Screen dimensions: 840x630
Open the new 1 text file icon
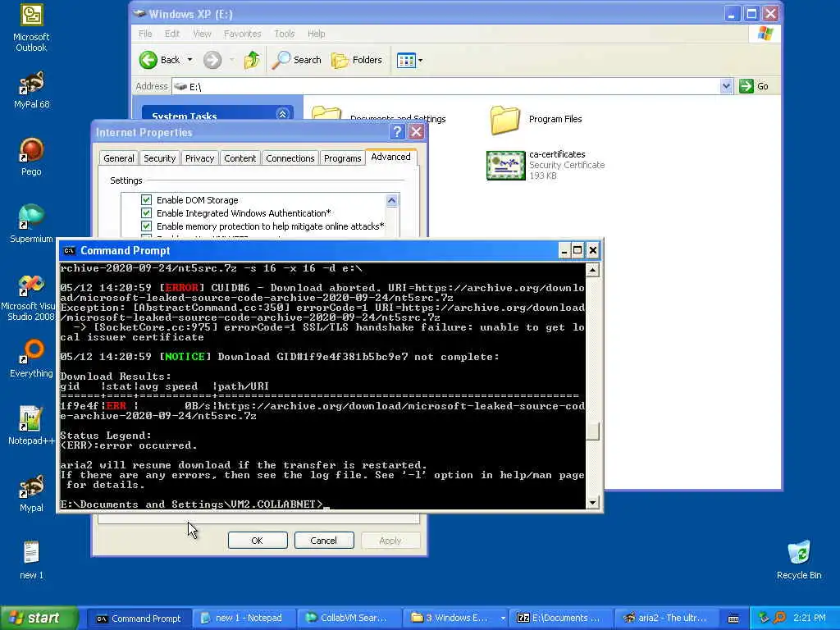coord(31,560)
